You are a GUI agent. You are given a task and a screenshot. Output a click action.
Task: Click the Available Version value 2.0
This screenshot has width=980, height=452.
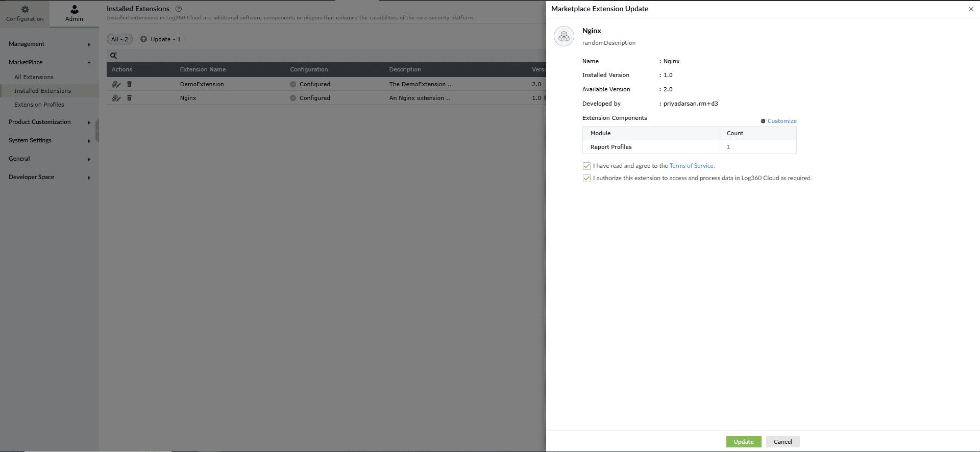pos(668,89)
